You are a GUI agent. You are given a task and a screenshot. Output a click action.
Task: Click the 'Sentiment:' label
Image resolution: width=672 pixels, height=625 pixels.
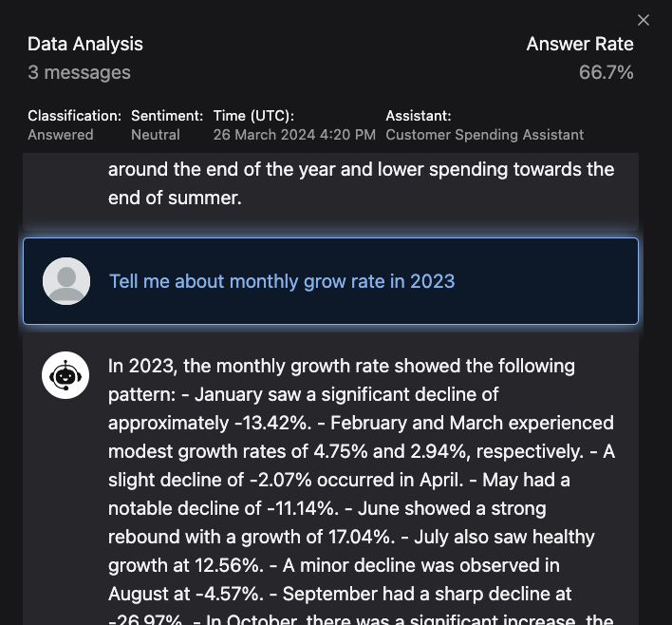[x=167, y=116]
